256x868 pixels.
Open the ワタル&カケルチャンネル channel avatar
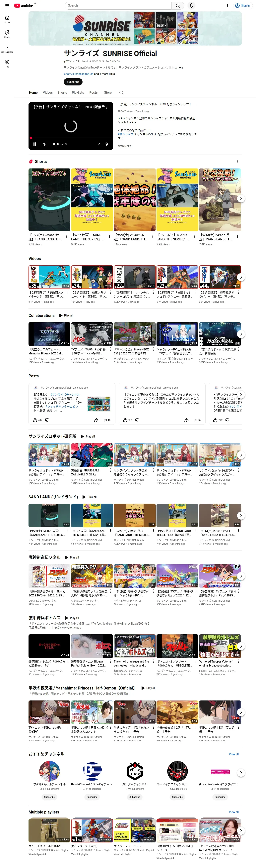coord(49,771)
